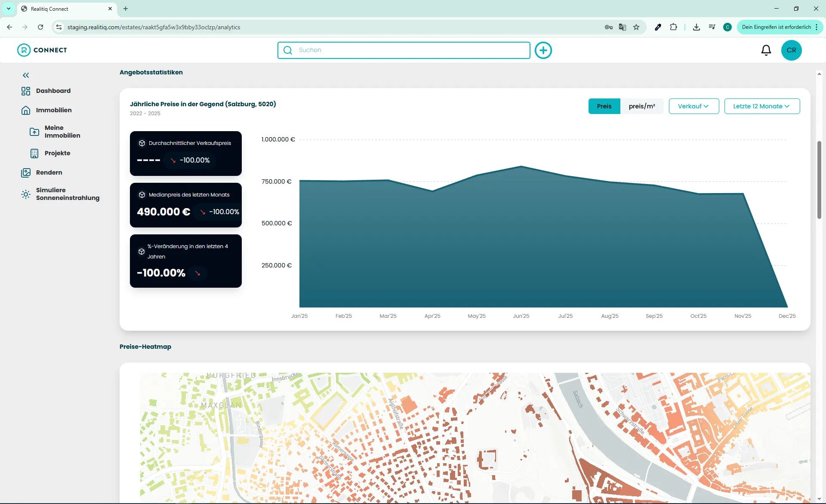Click the Jährliche Preise in der Gegend title
Image resolution: width=826 pixels, height=504 pixels.
(203, 104)
